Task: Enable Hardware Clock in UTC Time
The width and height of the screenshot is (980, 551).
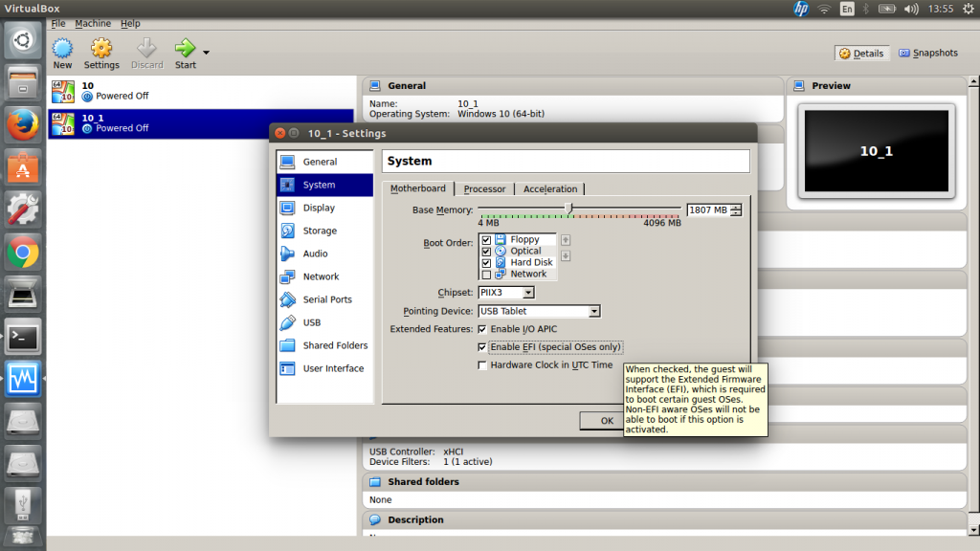Action: [x=482, y=365]
